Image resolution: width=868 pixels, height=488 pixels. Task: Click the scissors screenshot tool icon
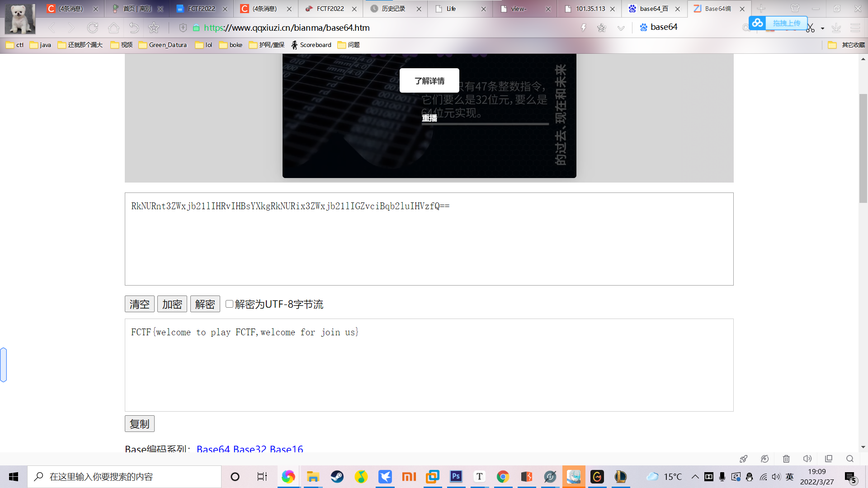(810, 28)
